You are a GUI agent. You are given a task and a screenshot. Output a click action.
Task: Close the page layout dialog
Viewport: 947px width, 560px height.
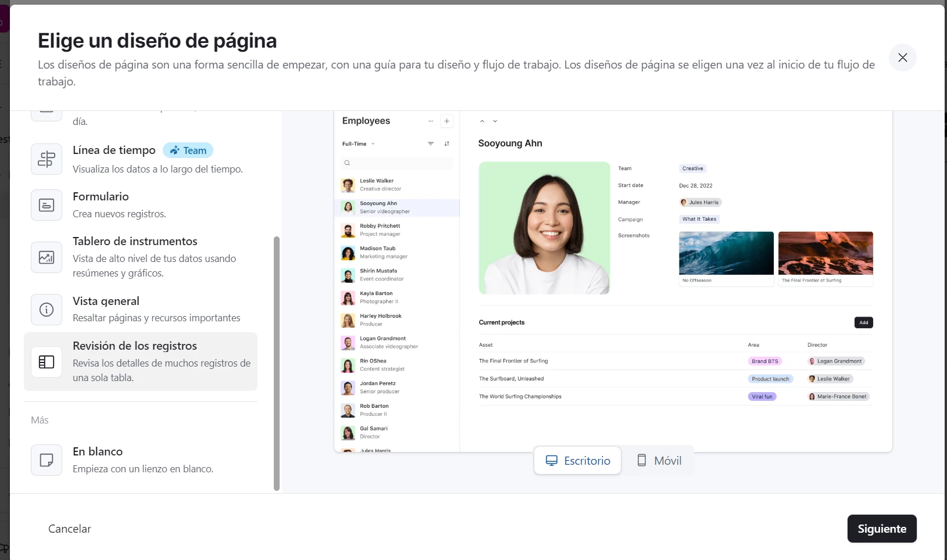coord(902,58)
